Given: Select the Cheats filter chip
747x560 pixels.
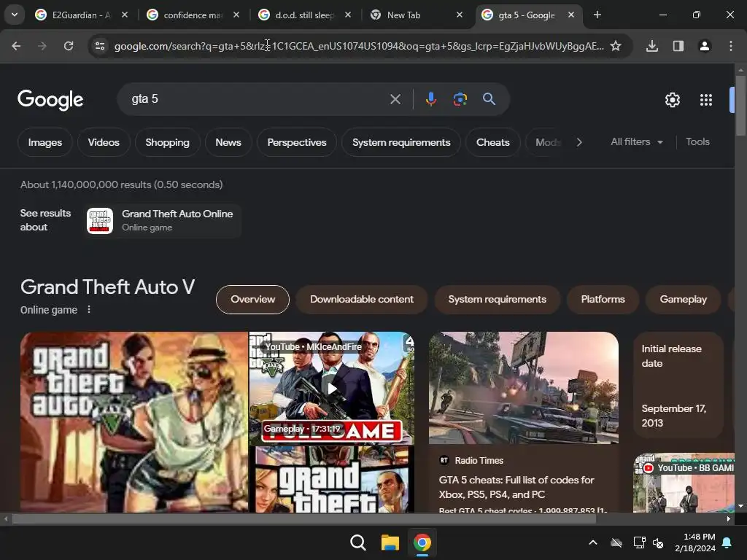Looking at the screenshot, I should pyautogui.click(x=492, y=142).
